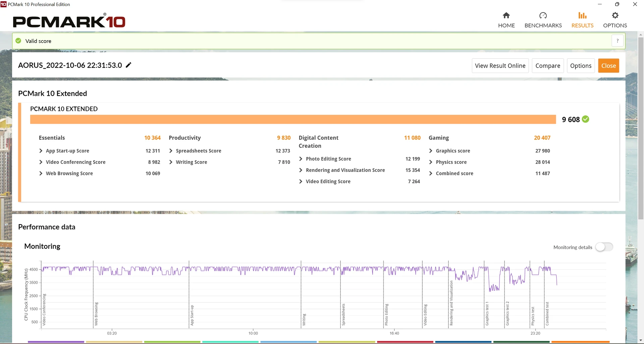Click the orange overall score bar

pyautogui.click(x=293, y=119)
